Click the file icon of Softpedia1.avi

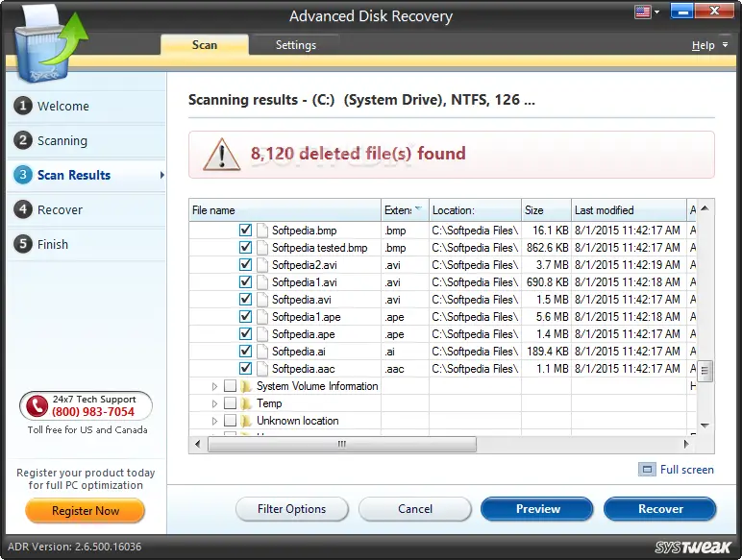tap(262, 282)
